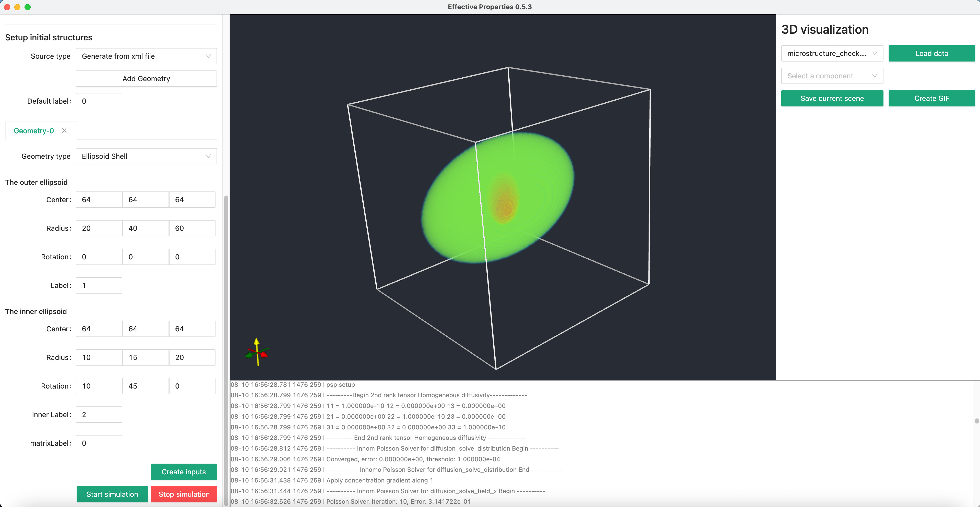Screen dimensions: 980x507
Task: Close the Geometry-0 tab with X icon
Action: (64, 130)
